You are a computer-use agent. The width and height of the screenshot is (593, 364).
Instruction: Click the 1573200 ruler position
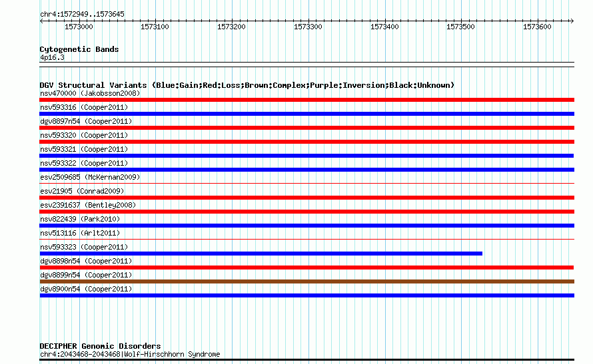[231, 27]
